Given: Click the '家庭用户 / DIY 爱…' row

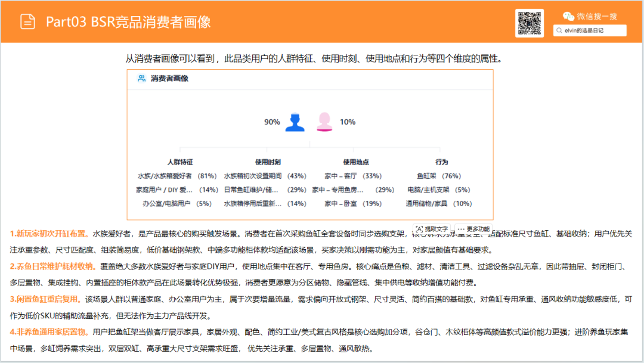Looking at the screenshot, I should point(177,190).
